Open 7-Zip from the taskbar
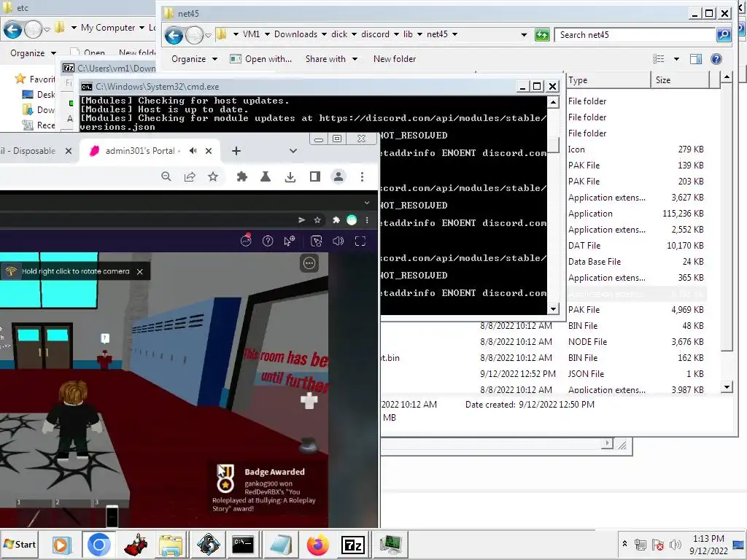Viewport: 747px width, 560px height. click(x=353, y=545)
